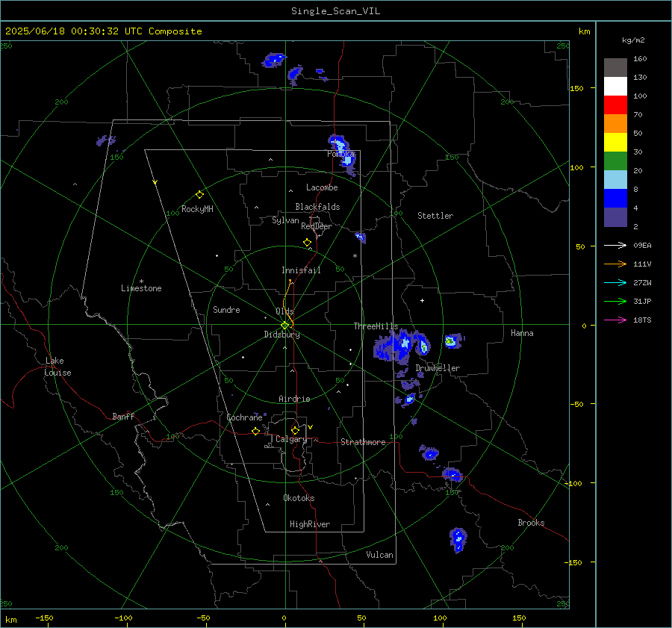Click the Stettler city label

[435, 216]
